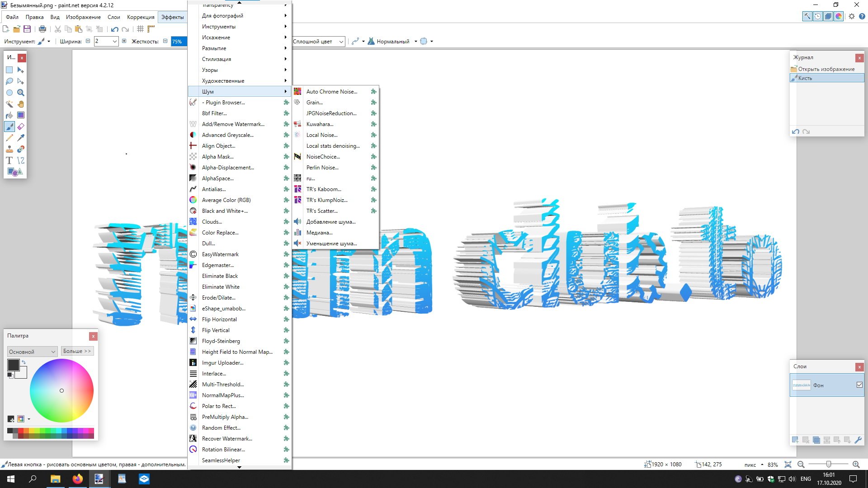Select the Recolor tool

[x=21, y=149]
